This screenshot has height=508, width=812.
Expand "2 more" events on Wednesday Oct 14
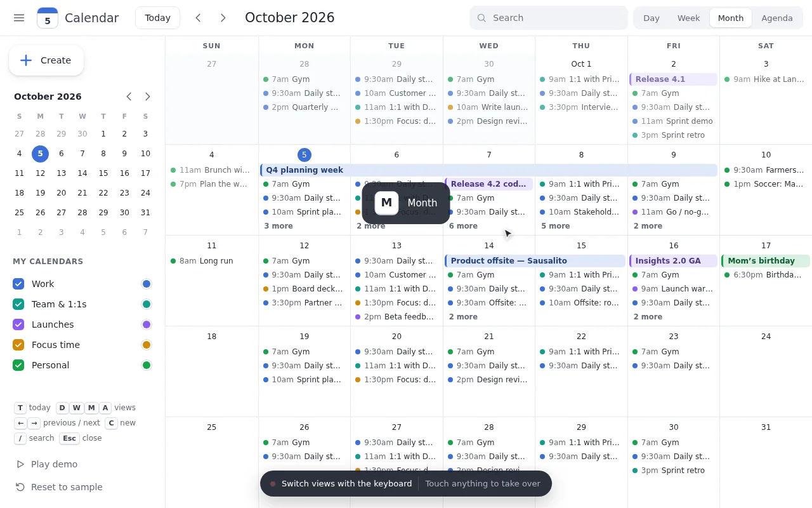click(x=463, y=317)
